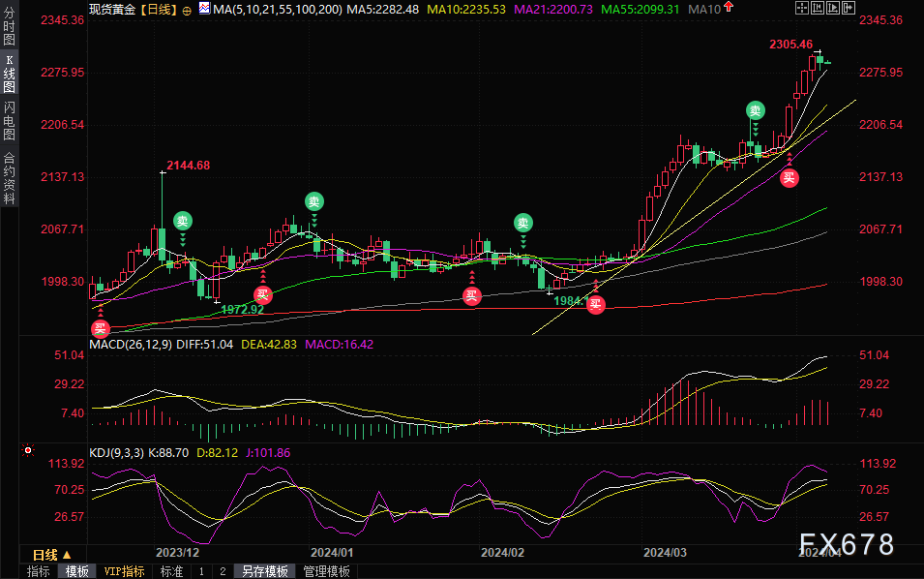Toggle the 指标 bottom tab
This screenshot has width=924, height=579.
(x=39, y=572)
